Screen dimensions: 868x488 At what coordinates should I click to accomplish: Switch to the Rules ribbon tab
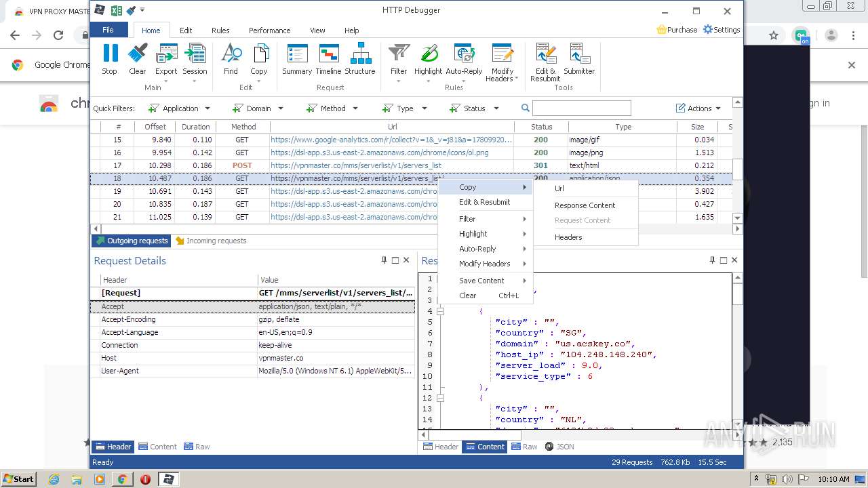coord(220,30)
